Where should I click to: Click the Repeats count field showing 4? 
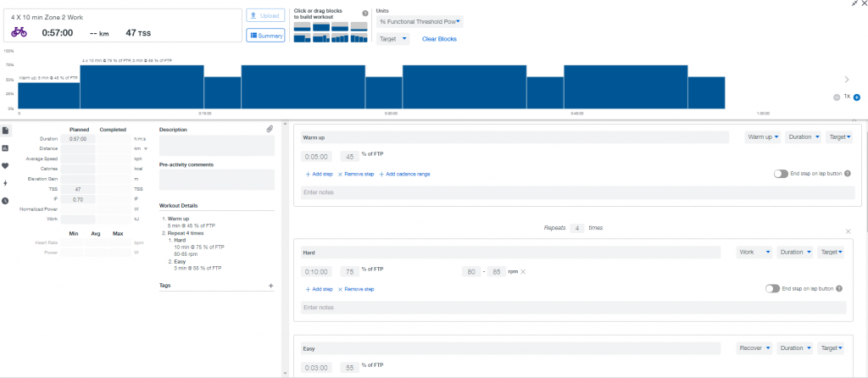click(576, 228)
